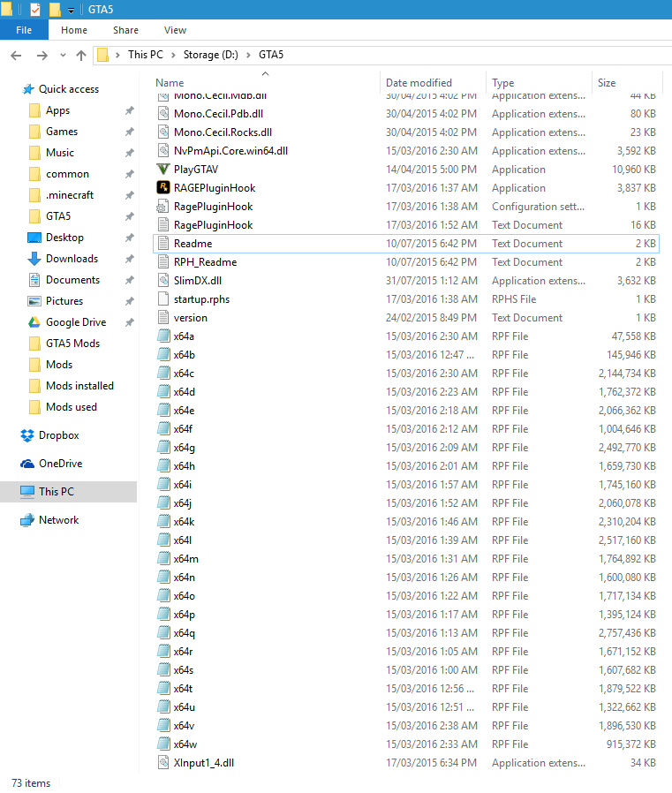Image resolution: width=672 pixels, height=793 pixels.
Task: Go up one folder level arrow
Action: [81, 55]
